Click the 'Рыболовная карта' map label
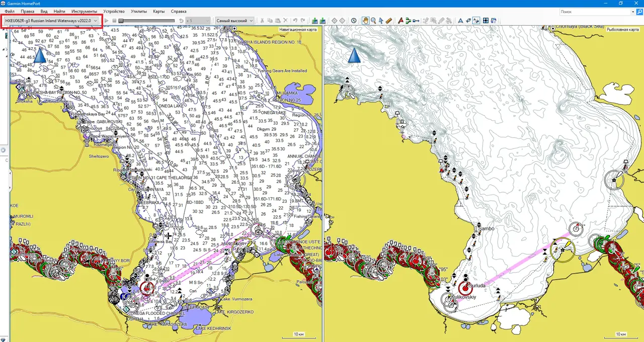 622,30
